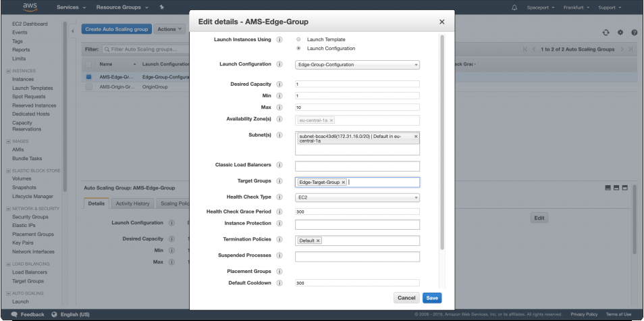Screen dimensions: 644x321
Task: Click info icon for Health Check Type
Action: point(279,197)
